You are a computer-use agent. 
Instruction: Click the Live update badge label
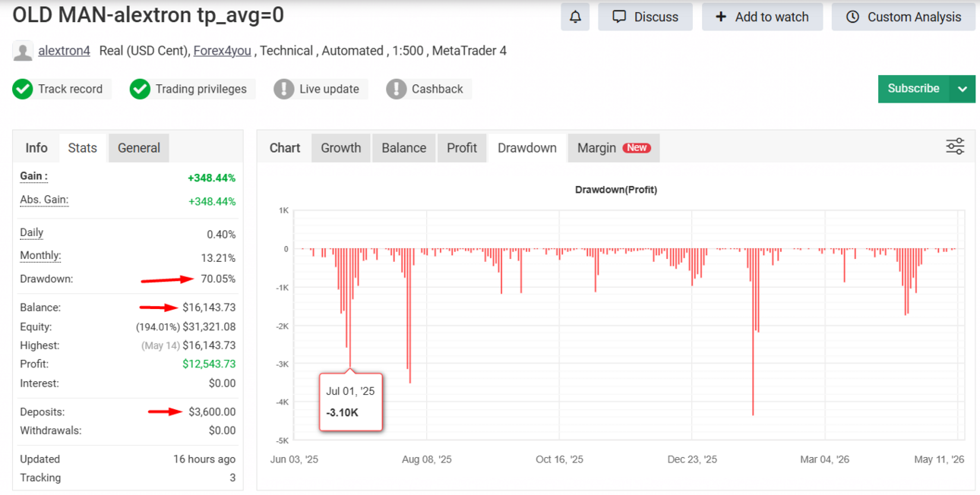tap(329, 89)
